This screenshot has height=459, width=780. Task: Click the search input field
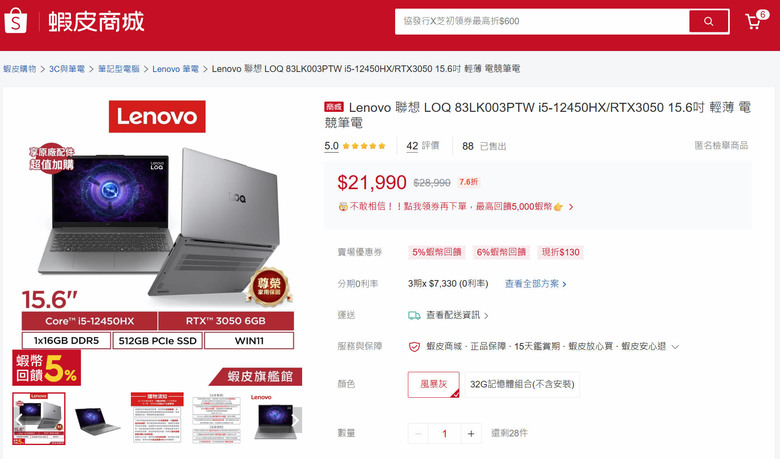(542, 21)
